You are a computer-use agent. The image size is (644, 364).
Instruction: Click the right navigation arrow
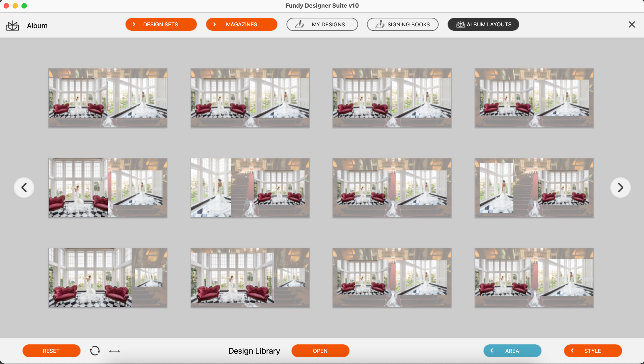click(x=621, y=187)
